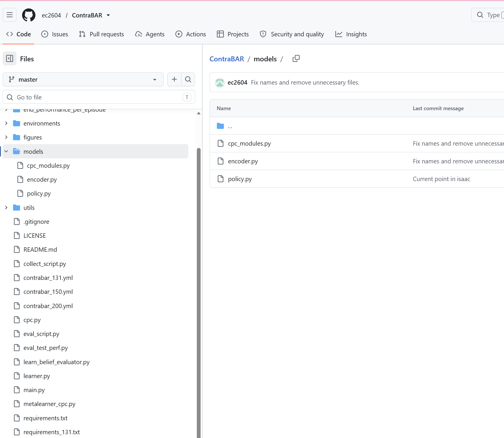Open .gitignore in the file tree
The width and height of the screenshot is (504, 438).
click(36, 221)
